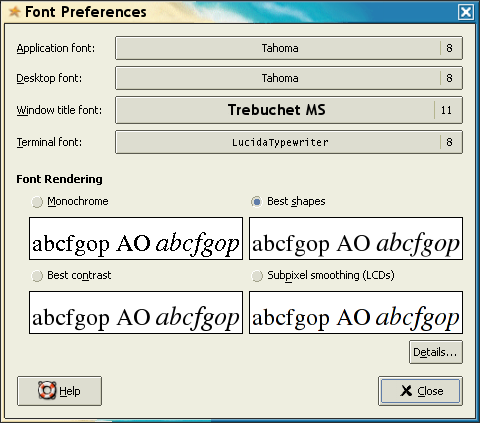Screen dimensions: 480x423
Task: Click the Subpixel smoothing preview sample
Action: pos(356,313)
